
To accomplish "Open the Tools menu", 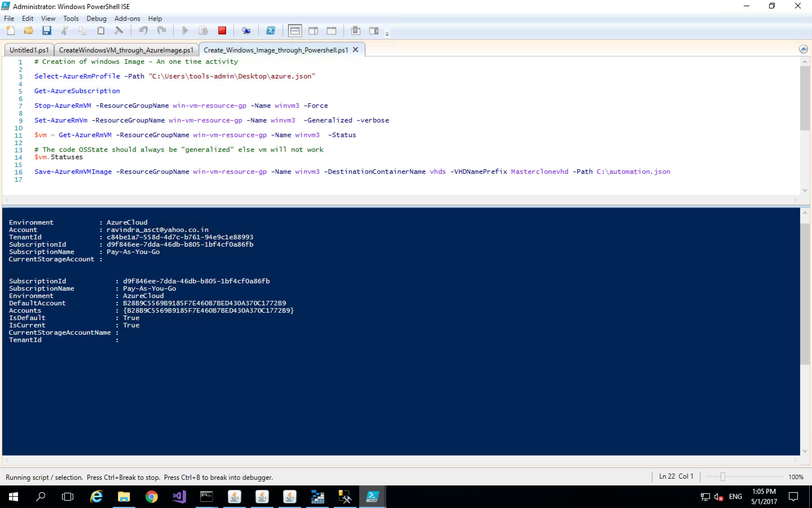I will click(x=71, y=18).
